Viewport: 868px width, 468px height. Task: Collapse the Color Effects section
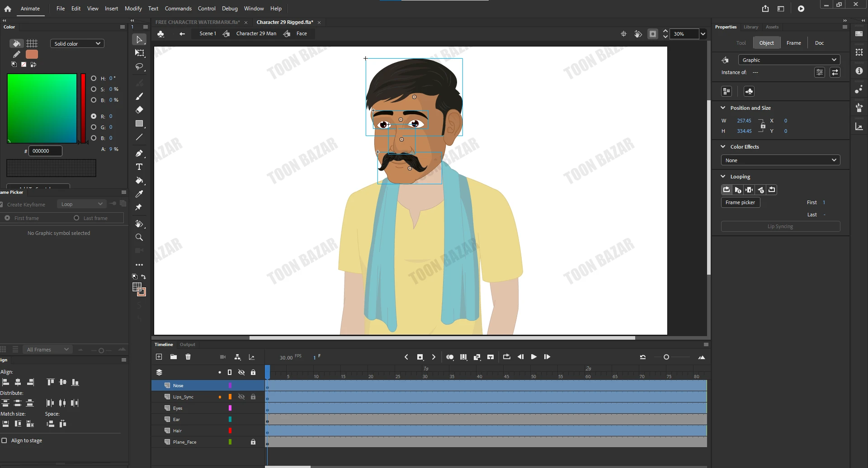click(x=723, y=147)
